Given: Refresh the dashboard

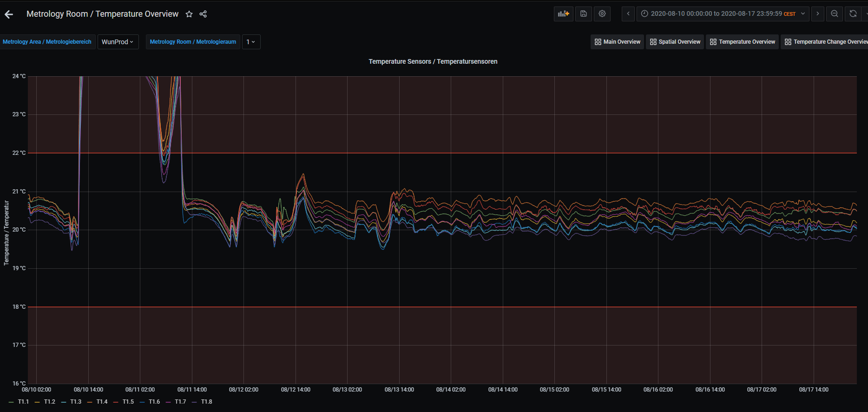Looking at the screenshot, I should click(x=853, y=14).
